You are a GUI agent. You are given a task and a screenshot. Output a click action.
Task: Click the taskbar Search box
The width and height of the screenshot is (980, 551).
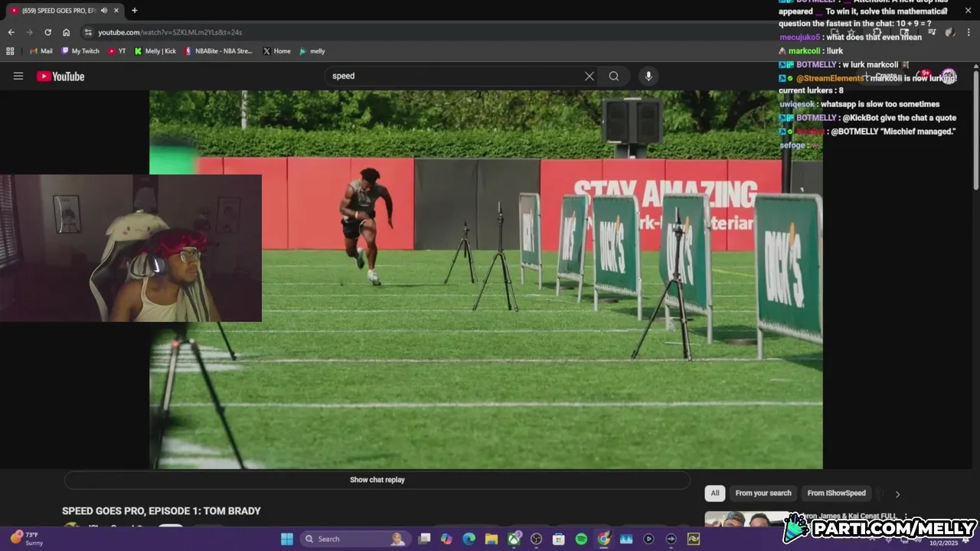(355, 539)
